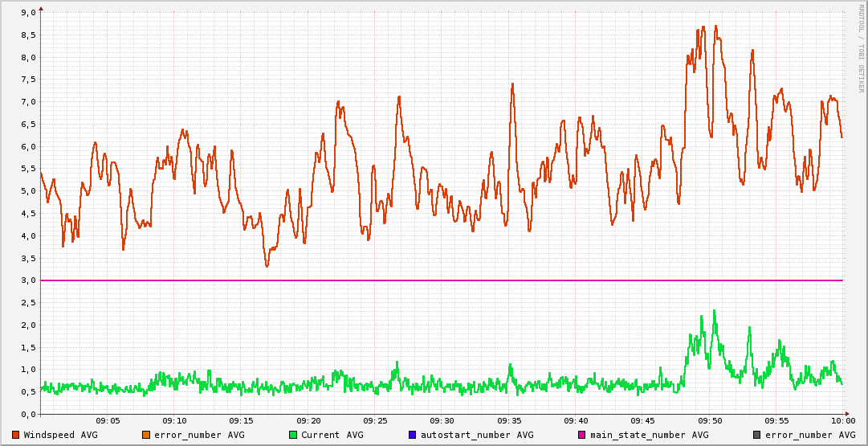Click the 09:50 time axis label
Screen dimensions: 868x446
[x=709, y=421]
